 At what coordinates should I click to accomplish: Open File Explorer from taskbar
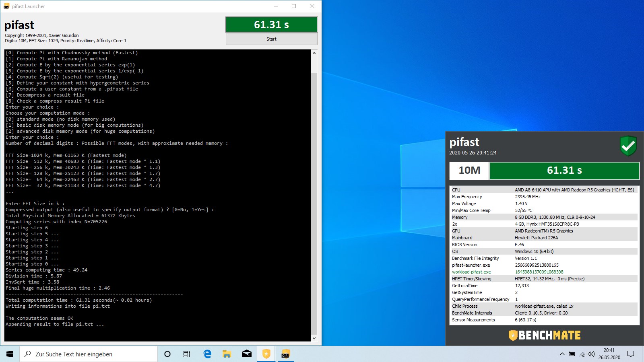click(227, 354)
